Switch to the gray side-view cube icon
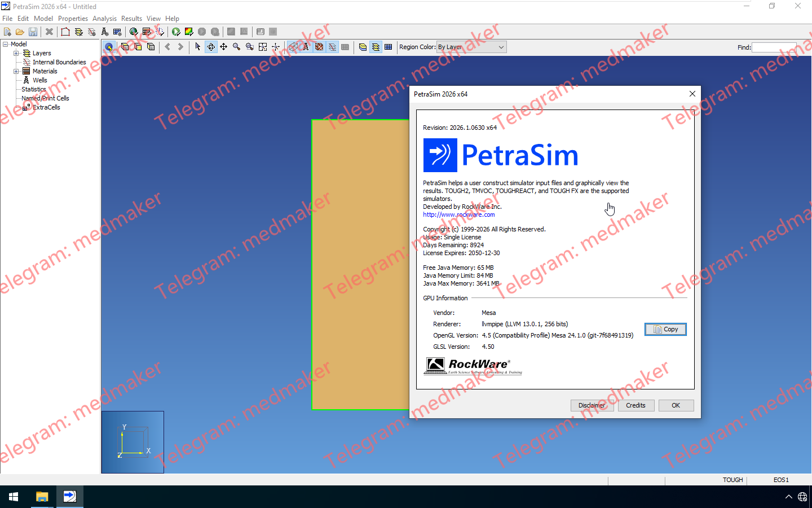Screen dimensions: 812x508 (151, 47)
